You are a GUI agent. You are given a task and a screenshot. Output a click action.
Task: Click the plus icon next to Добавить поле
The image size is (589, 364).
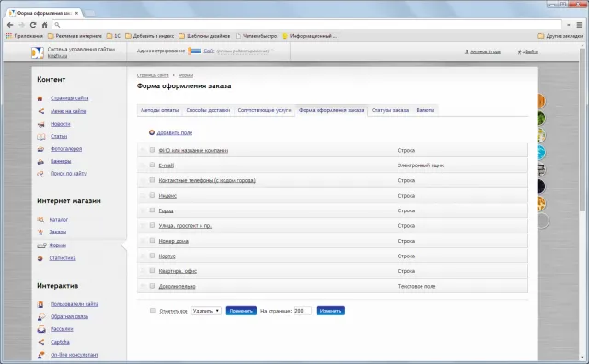152,132
